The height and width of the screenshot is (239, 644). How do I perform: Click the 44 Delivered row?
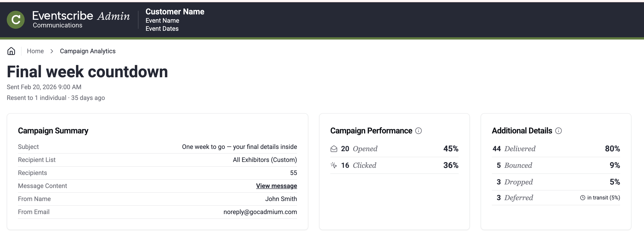556,149
